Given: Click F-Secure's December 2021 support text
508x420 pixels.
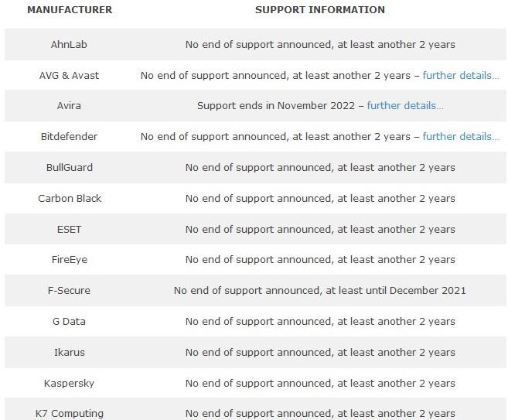Looking at the screenshot, I should point(320,290).
